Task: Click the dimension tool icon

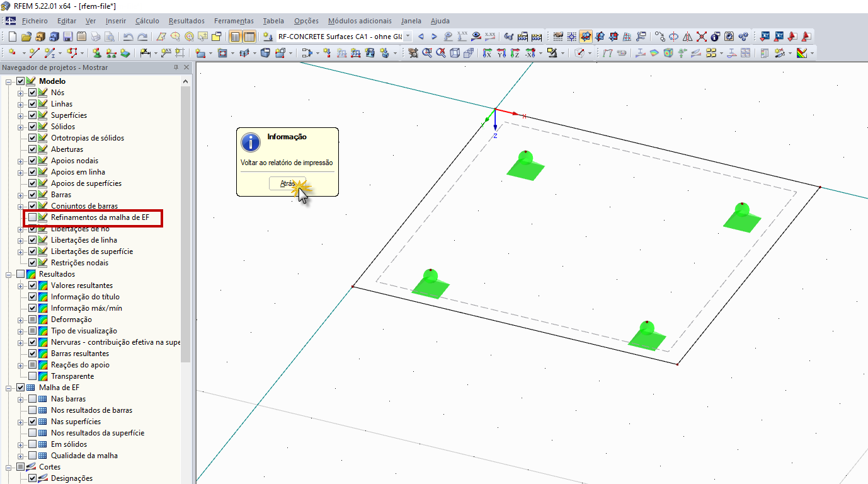Action: (144, 53)
